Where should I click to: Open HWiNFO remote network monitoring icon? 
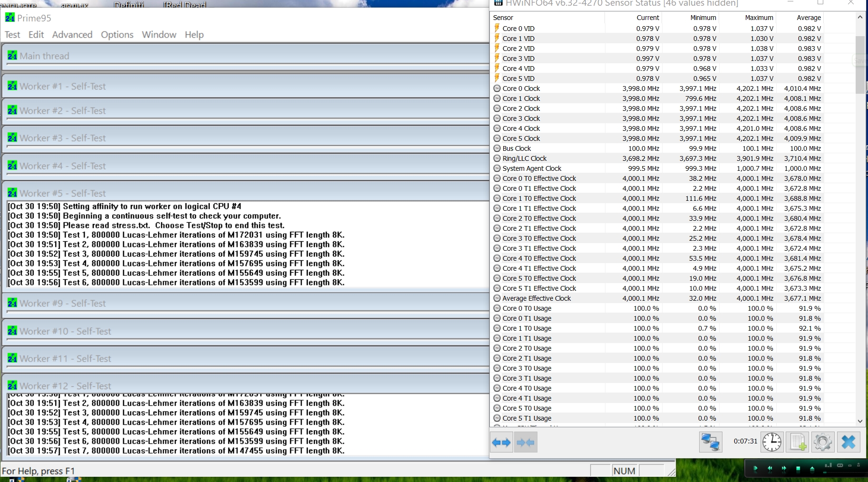711,442
